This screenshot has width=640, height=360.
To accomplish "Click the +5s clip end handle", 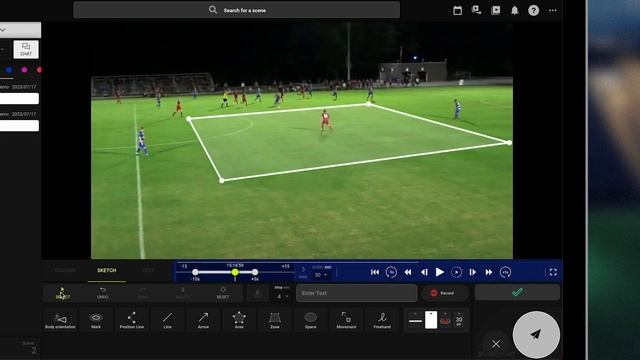I will tap(255, 272).
